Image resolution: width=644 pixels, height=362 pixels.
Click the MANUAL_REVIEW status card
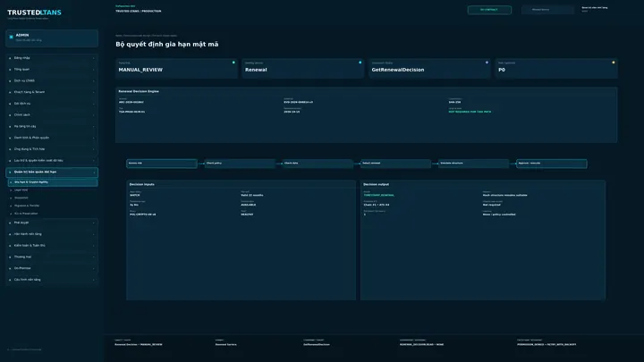(x=176, y=68)
